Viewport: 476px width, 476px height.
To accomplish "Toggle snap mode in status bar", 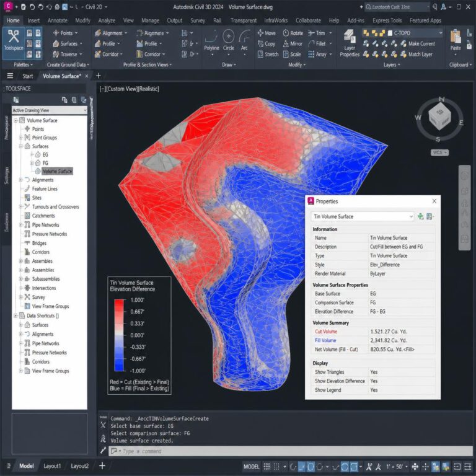I will click(276, 466).
